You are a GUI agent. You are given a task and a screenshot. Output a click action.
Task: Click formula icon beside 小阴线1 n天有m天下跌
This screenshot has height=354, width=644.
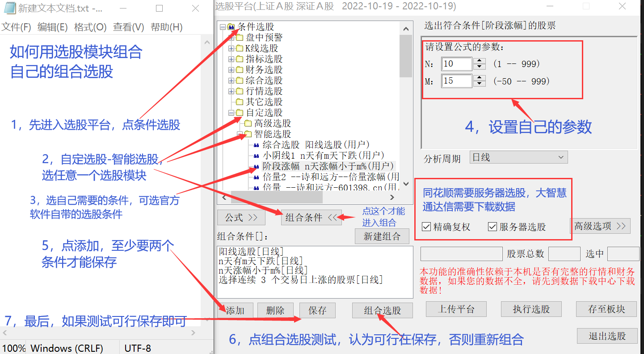(256, 156)
